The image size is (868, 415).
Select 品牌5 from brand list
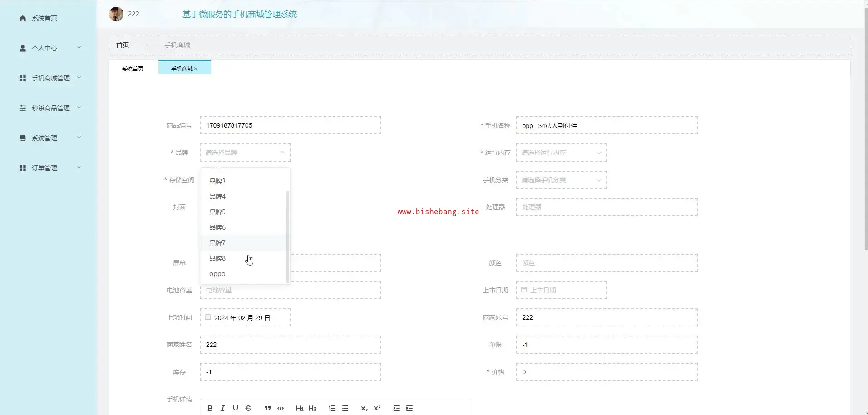(x=243, y=212)
